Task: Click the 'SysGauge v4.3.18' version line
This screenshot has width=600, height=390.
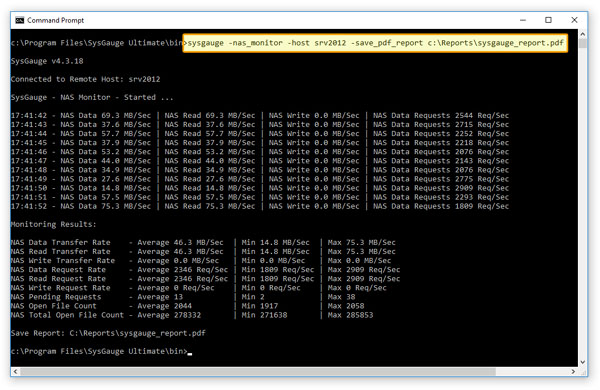Action: point(47,61)
